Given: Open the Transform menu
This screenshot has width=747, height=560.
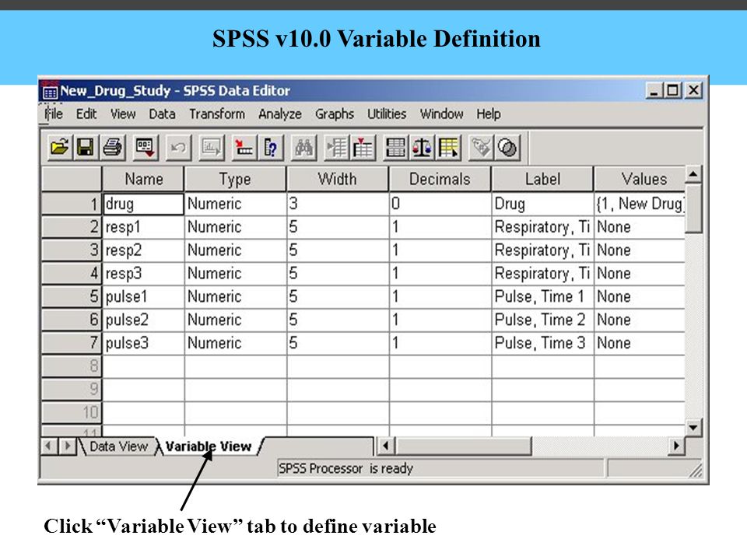Looking at the screenshot, I should [217, 114].
